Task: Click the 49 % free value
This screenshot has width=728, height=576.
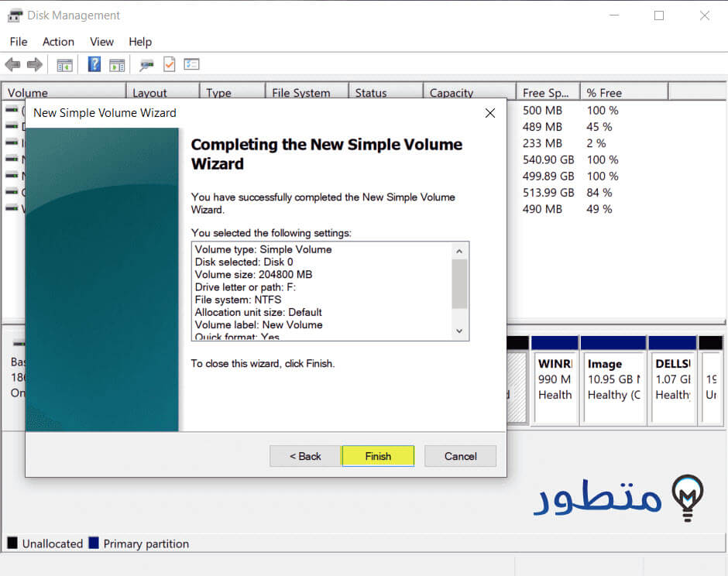Action: pos(599,209)
